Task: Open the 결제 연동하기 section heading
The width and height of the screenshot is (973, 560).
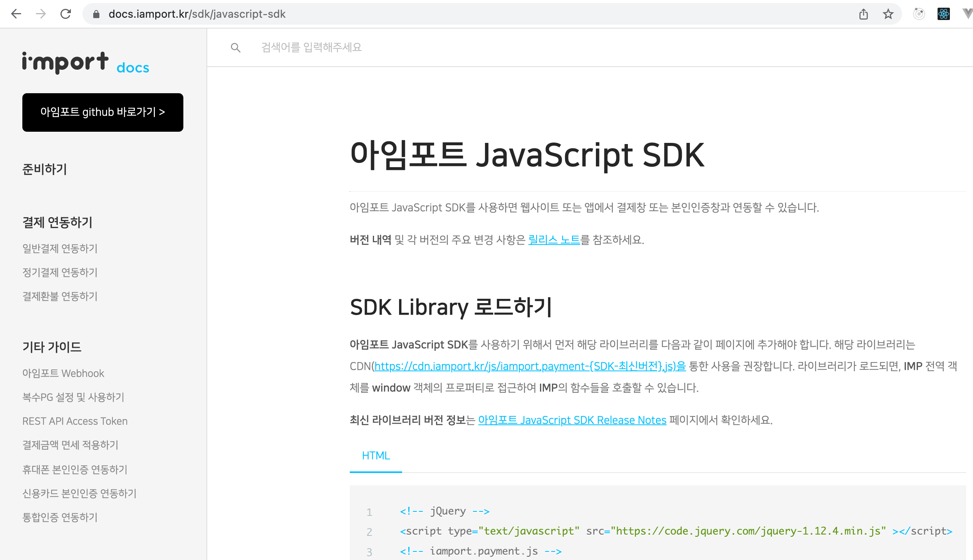Action: pyautogui.click(x=57, y=222)
